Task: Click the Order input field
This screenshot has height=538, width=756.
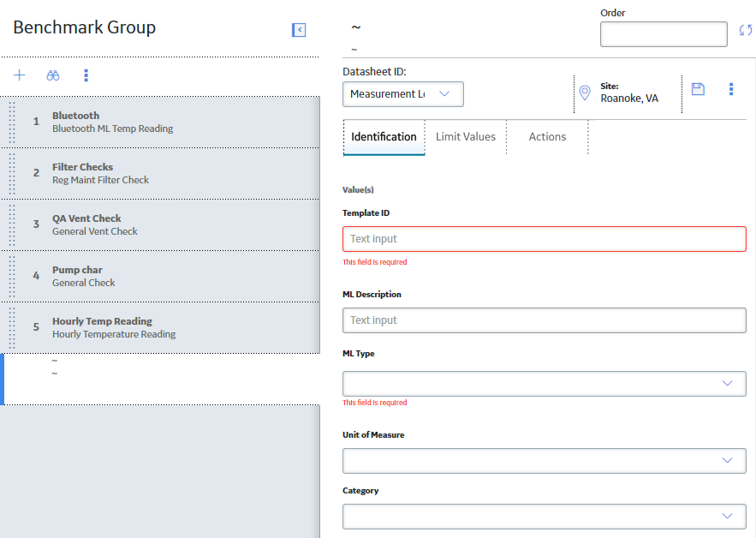Action: tap(664, 34)
